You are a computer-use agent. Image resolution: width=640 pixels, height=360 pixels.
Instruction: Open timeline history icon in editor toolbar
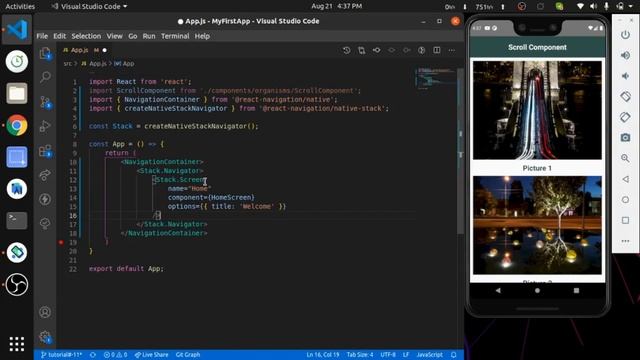coord(347,50)
